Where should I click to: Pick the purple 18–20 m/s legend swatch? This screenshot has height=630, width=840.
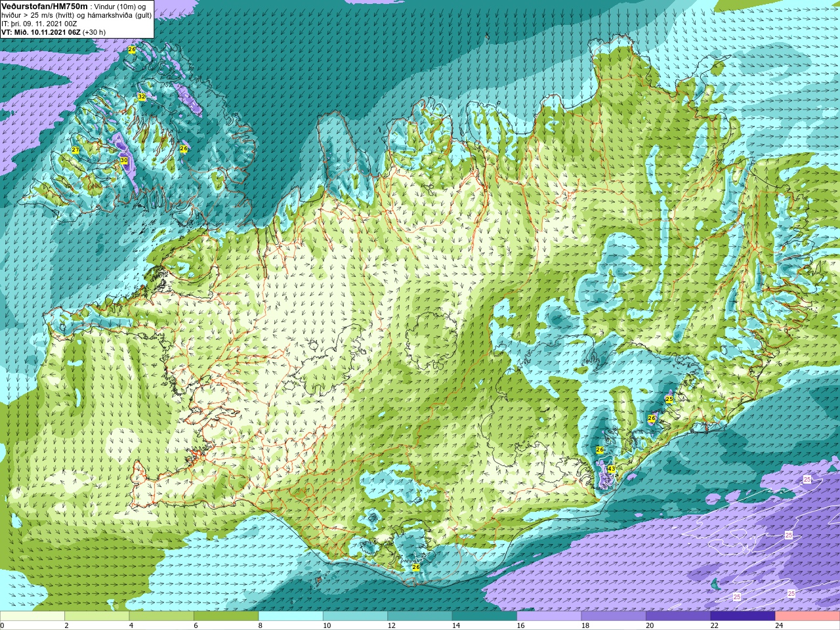(x=614, y=616)
